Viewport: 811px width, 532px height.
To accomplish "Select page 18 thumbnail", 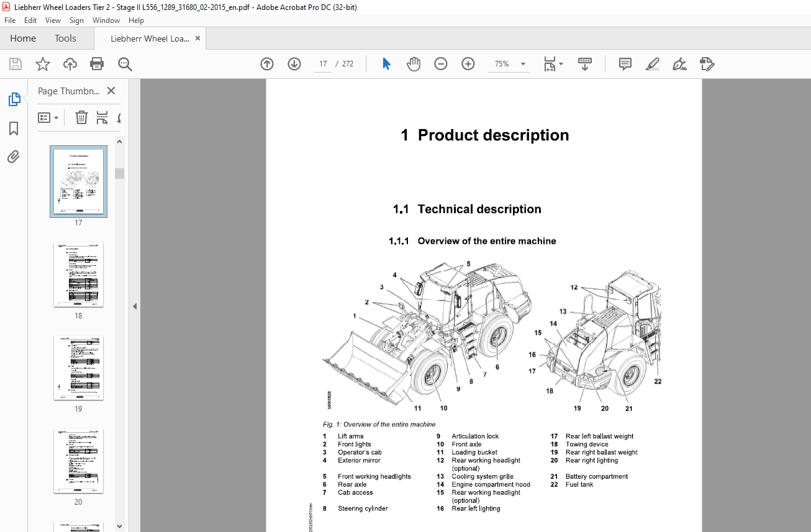I will (78, 275).
